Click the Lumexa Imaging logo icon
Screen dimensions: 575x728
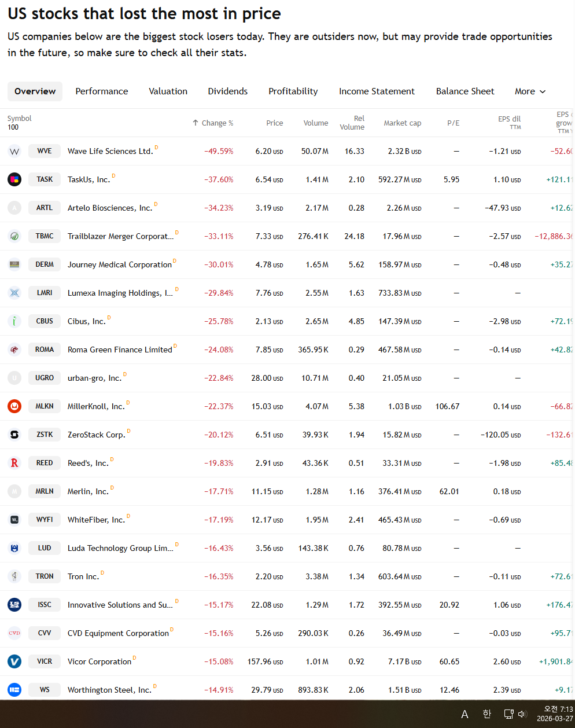point(14,293)
